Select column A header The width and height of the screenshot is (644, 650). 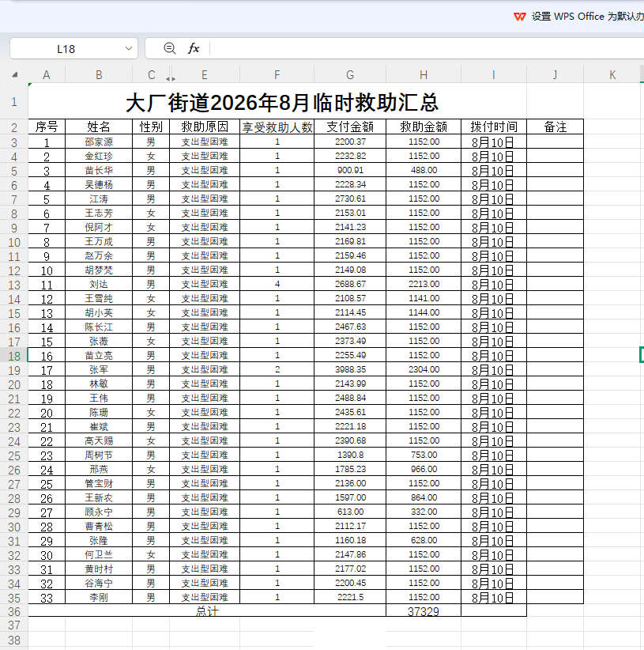point(47,75)
